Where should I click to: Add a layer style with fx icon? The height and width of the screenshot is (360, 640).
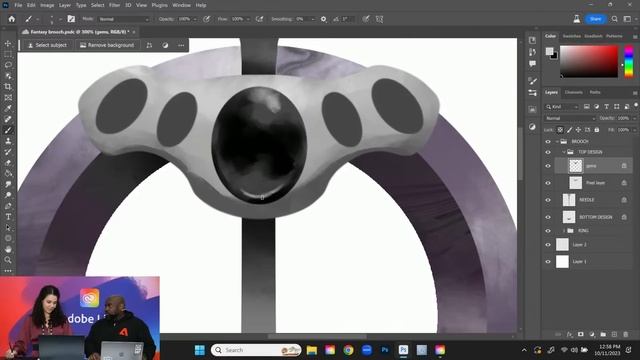[569, 334]
